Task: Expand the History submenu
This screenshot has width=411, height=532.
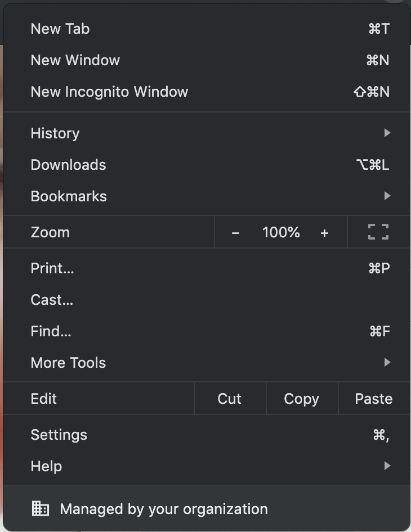Action: point(55,133)
